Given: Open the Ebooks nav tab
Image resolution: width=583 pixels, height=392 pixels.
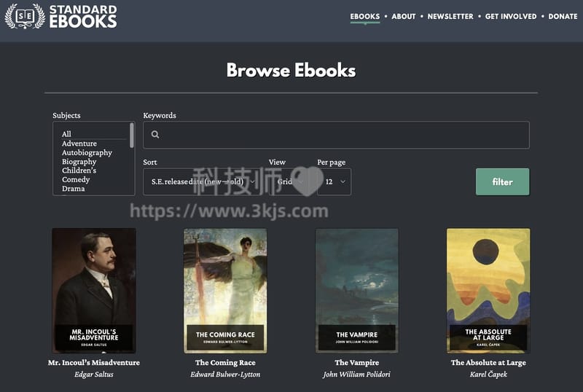Looking at the screenshot, I should (365, 16).
